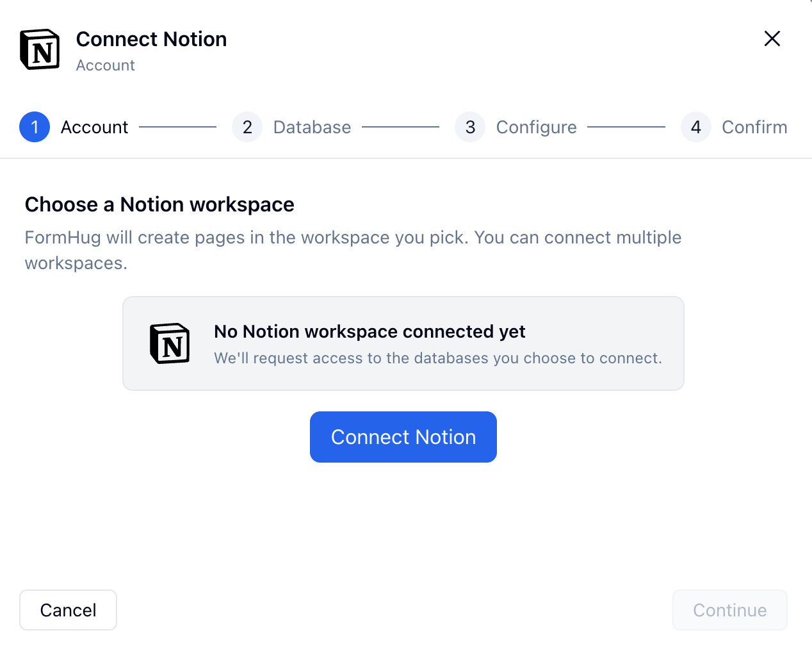Close the dialog with the X icon

coord(772,38)
